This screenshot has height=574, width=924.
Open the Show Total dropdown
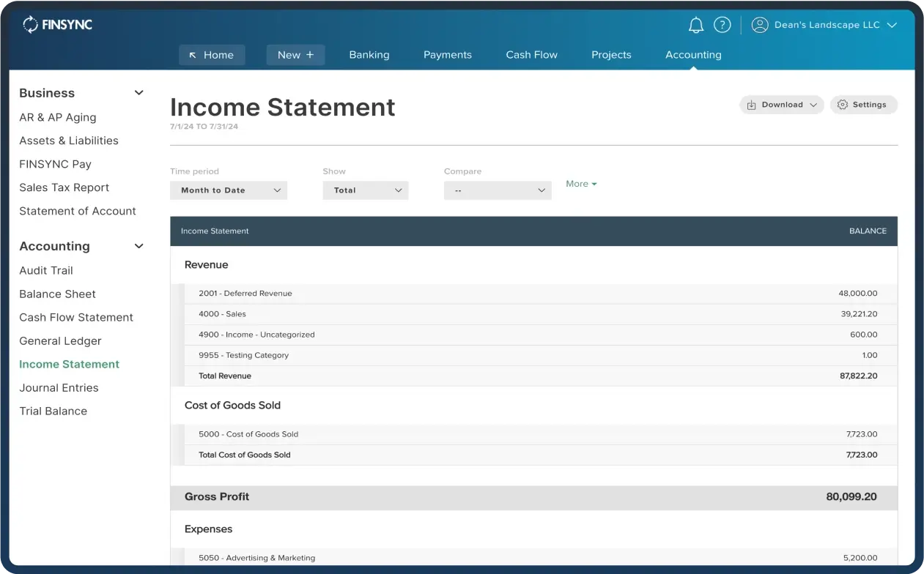pos(365,190)
